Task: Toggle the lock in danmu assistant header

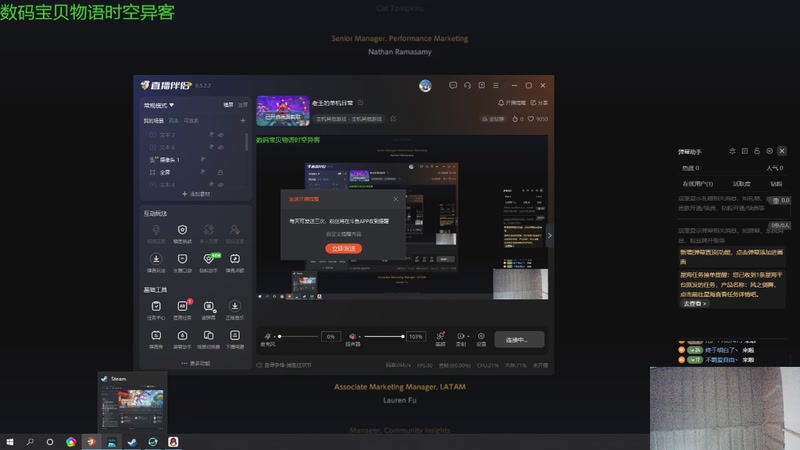Action: pos(757,151)
